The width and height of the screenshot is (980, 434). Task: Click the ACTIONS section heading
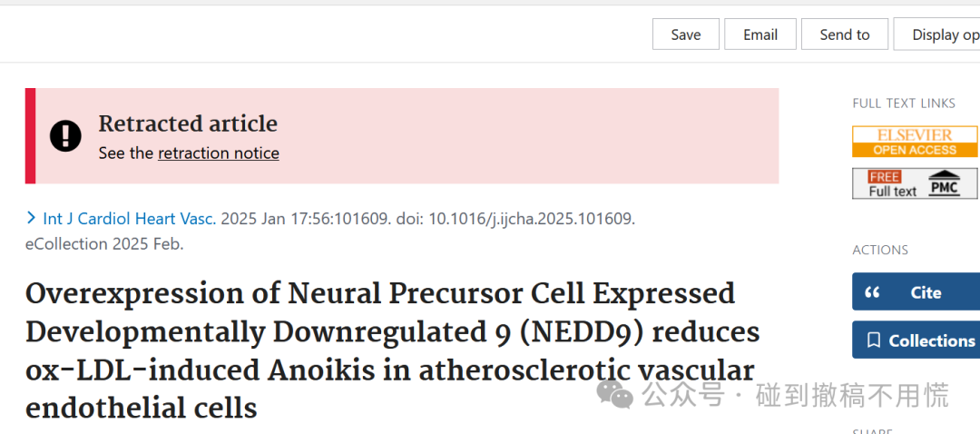point(880,250)
